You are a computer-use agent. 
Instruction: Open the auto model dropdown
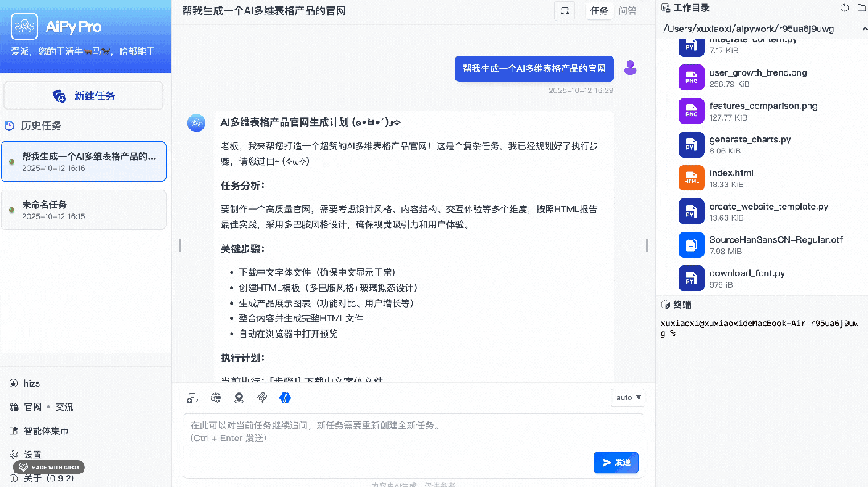[x=627, y=397]
